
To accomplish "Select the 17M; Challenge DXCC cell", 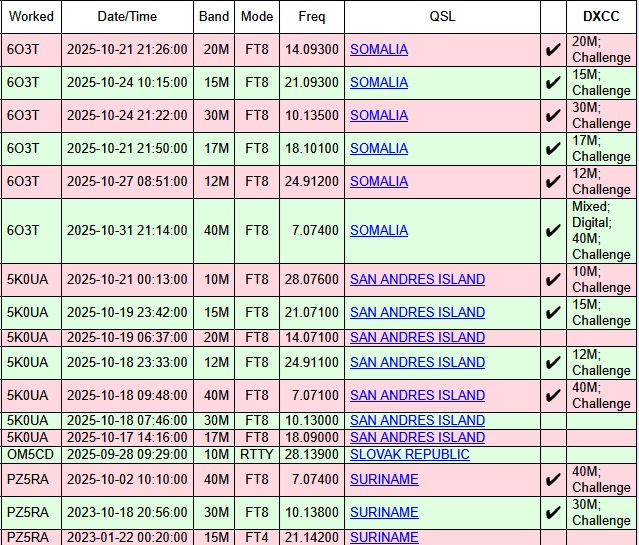I will point(601,149).
